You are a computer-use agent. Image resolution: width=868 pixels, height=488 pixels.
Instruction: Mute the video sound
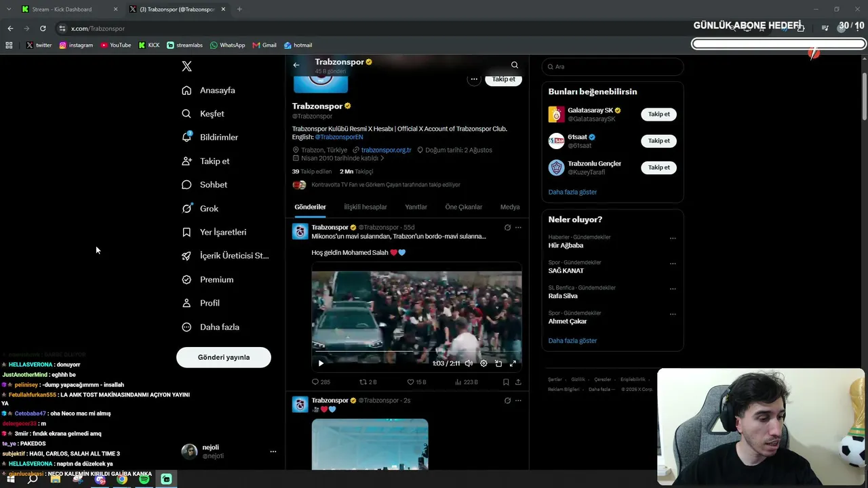pos(469,363)
